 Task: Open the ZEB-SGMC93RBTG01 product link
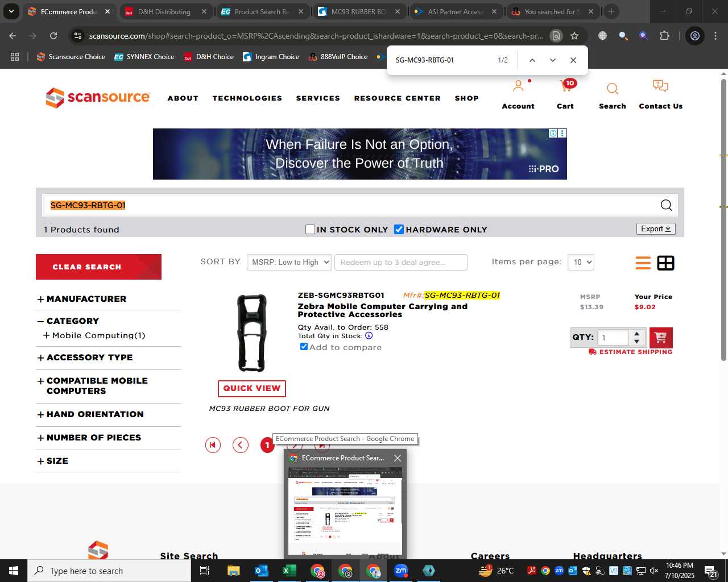[341, 295]
